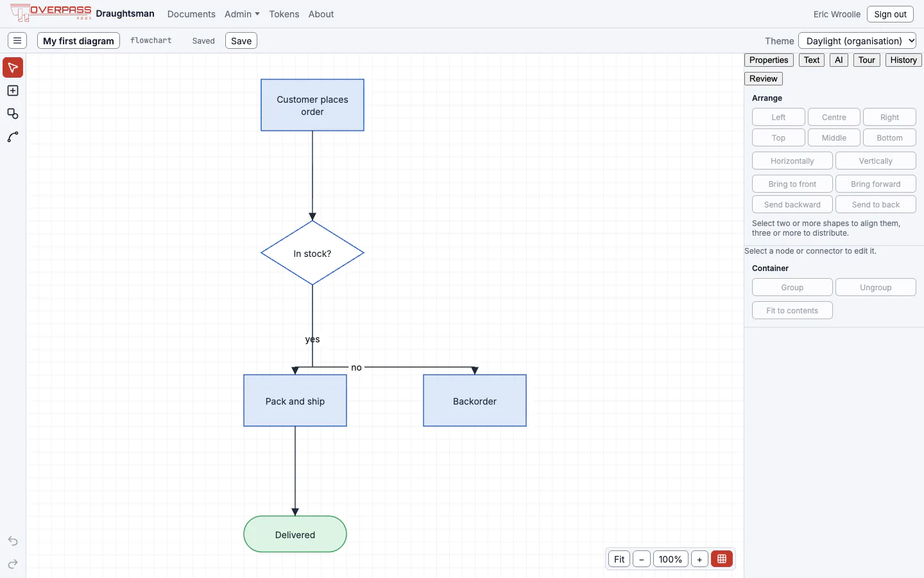Click the flowchart type label

pyautogui.click(x=151, y=40)
